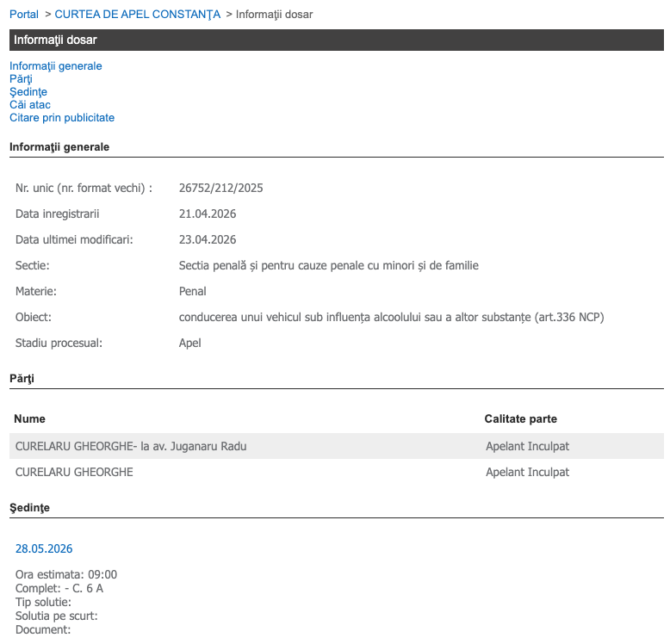
Task: Open the CURTEA DE APEL CONSTANȚA breadcrumb link
Action: (x=137, y=15)
